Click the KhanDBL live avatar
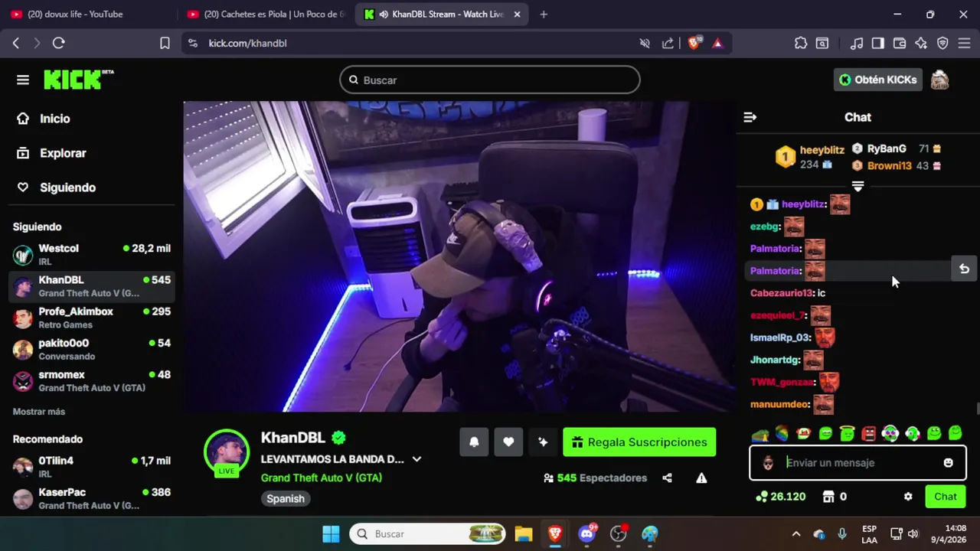 tap(227, 452)
